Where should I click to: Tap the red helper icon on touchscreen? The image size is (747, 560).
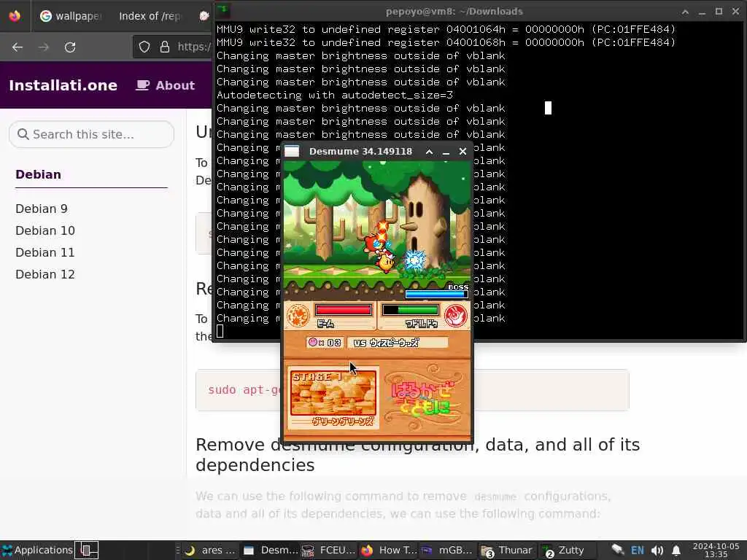[455, 316]
